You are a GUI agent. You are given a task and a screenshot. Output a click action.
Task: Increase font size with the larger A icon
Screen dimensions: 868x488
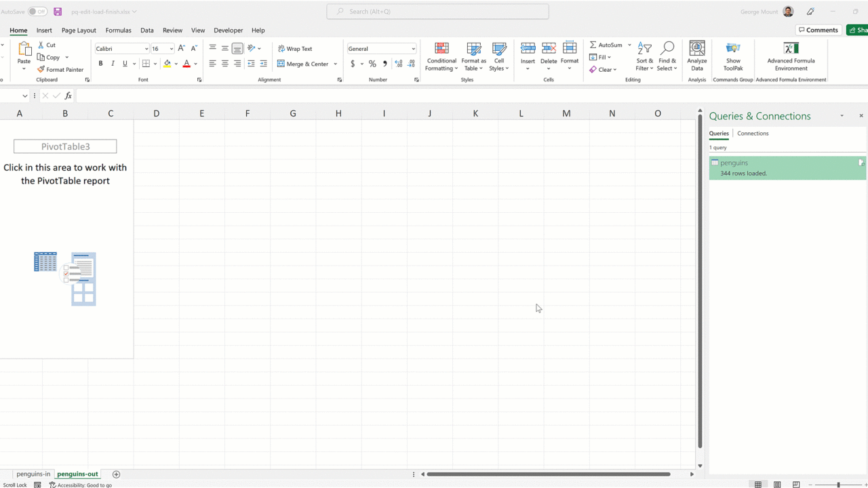tap(181, 49)
